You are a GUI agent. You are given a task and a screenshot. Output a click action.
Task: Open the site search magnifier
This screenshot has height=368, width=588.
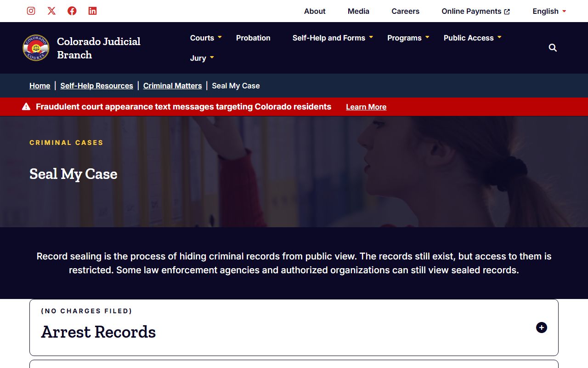pyautogui.click(x=553, y=48)
